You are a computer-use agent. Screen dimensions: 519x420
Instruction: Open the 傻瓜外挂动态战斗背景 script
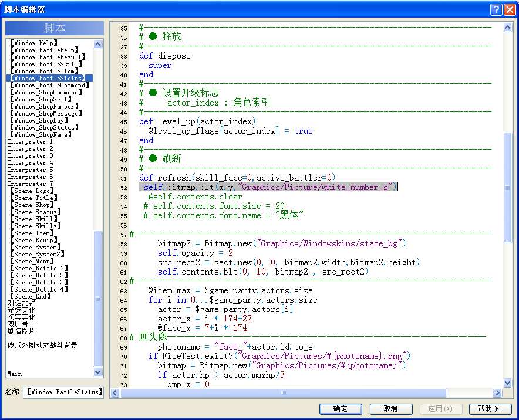(x=42, y=346)
